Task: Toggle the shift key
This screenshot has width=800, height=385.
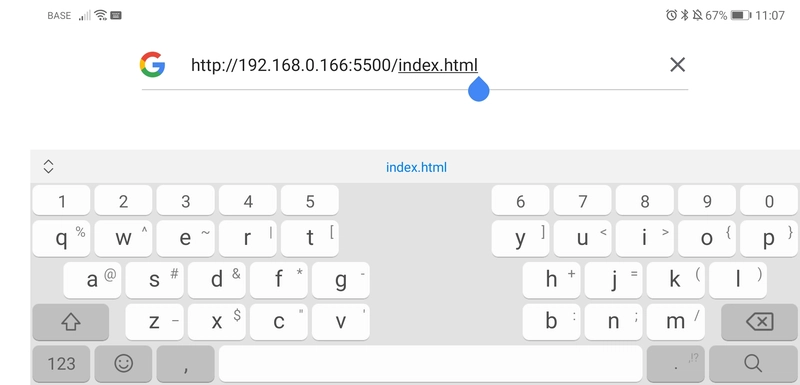Action: [x=70, y=322]
